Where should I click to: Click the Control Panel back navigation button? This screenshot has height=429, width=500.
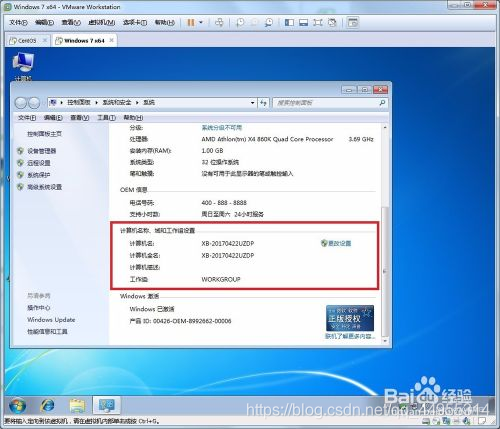tap(21, 103)
